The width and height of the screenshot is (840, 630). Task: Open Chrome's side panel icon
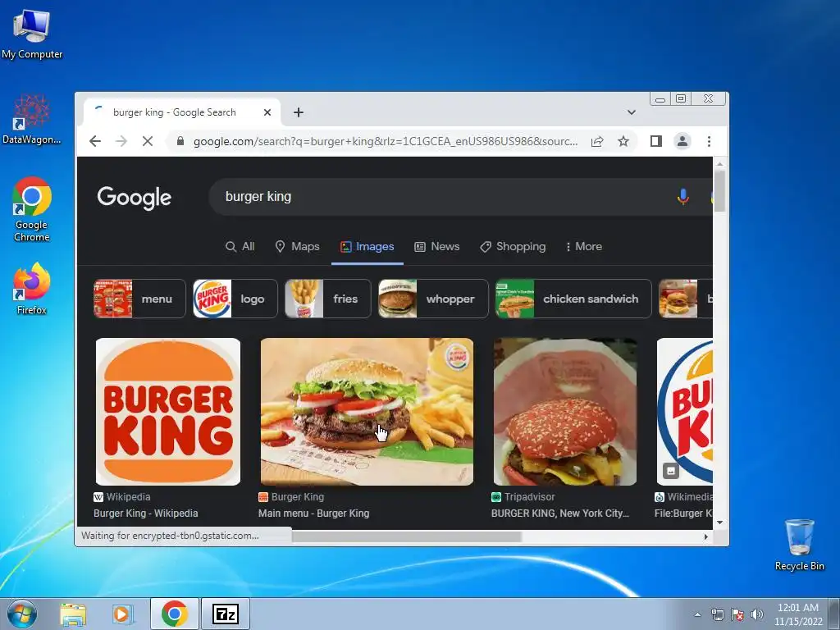[x=655, y=141]
